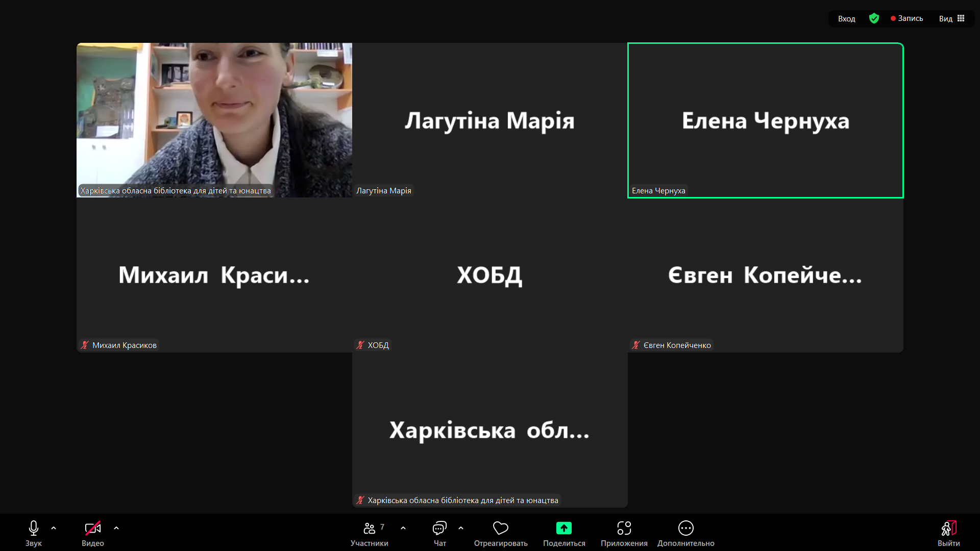The height and width of the screenshot is (551, 980).
Task: Click Выйти leave meeting icon
Action: [x=948, y=528]
